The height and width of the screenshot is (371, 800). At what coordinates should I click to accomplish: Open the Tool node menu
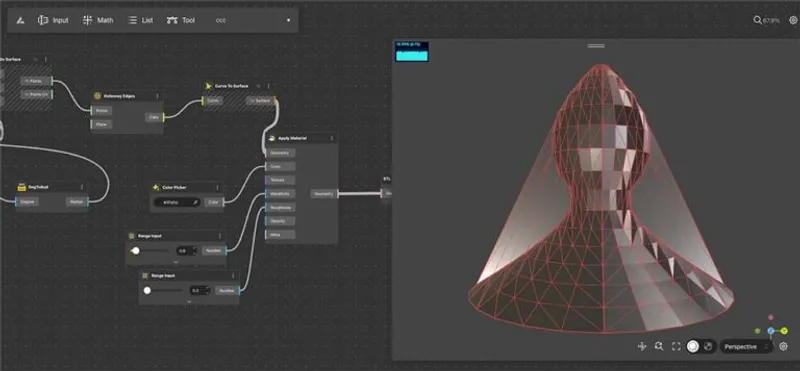click(x=181, y=20)
